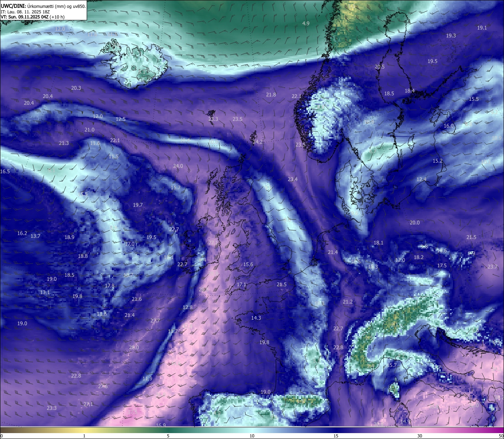
Task: Click the 27.1 map value
Action: pyautogui.click(x=88, y=404)
